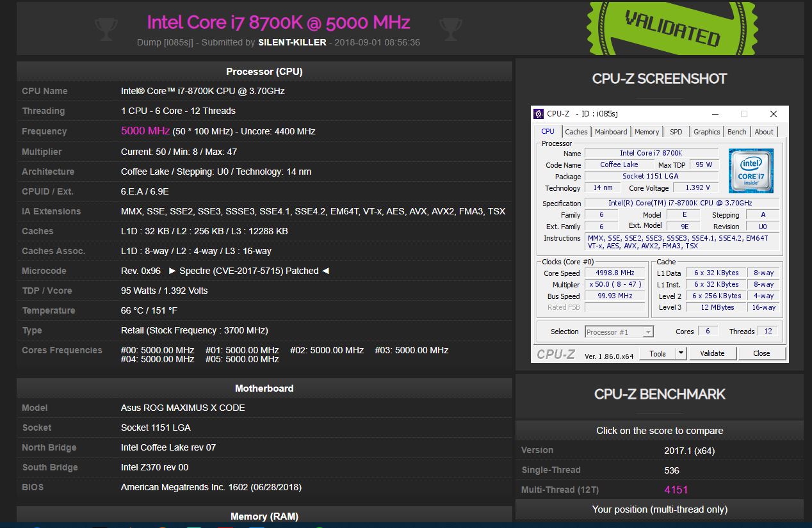Select the SPD tab in CPU-Z
Image resolution: width=812 pixels, height=528 pixels.
click(x=676, y=132)
